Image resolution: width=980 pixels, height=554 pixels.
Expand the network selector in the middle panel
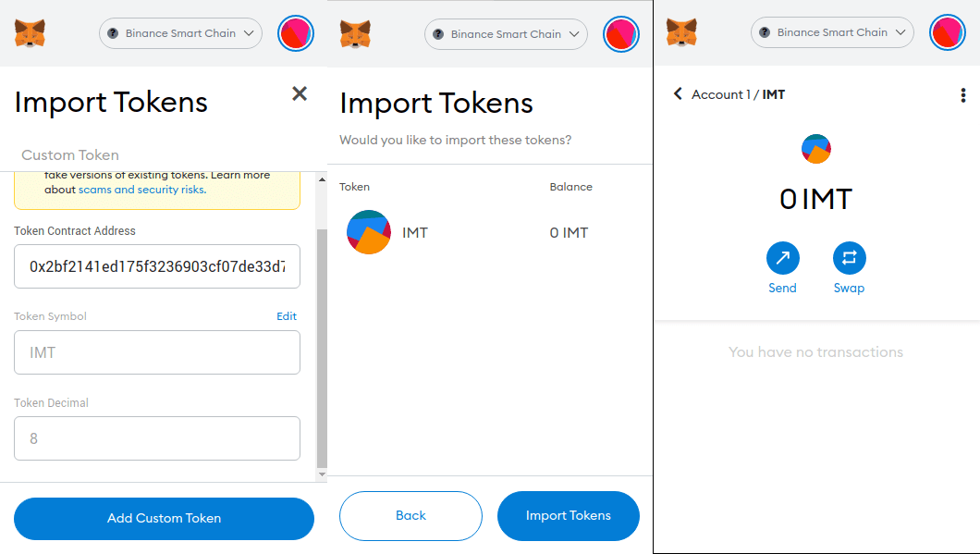click(x=506, y=34)
